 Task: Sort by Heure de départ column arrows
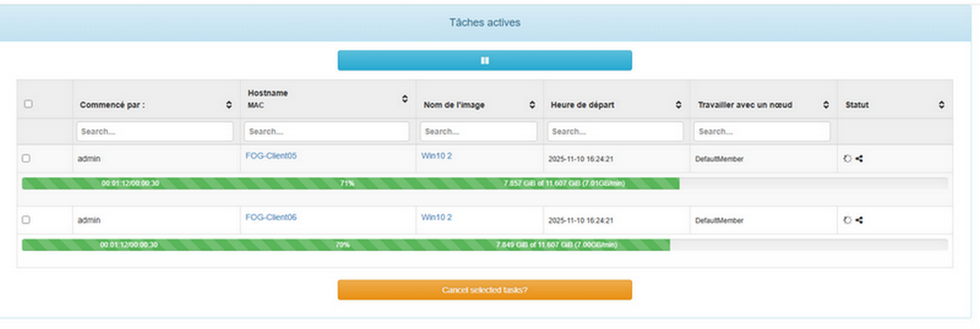678,105
